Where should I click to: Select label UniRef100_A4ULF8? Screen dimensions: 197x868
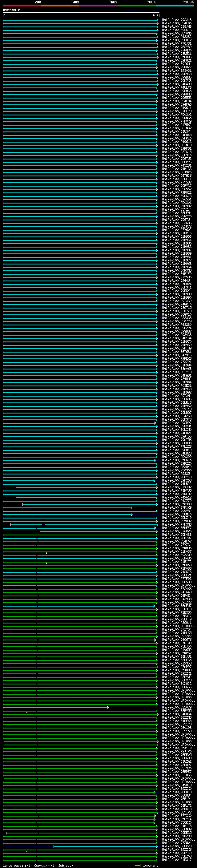click(x=176, y=88)
